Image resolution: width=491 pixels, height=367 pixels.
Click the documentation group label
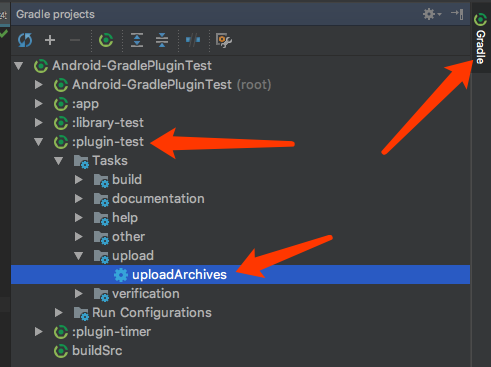point(158,199)
